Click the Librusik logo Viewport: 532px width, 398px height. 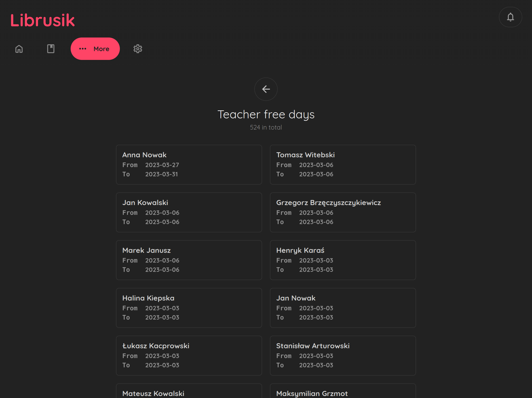(x=42, y=20)
